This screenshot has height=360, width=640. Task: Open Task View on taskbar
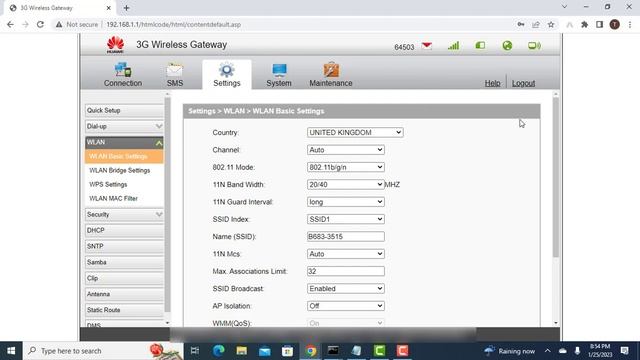(x=195, y=351)
